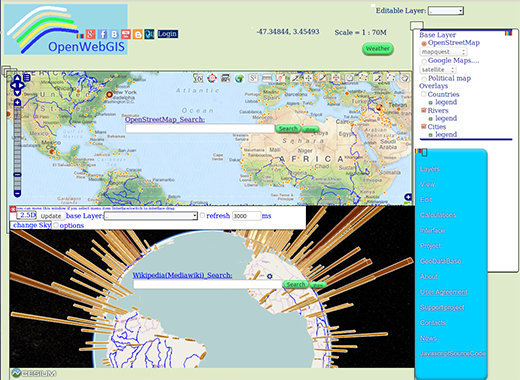Click the green Weather button
The height and width of the screenshot is (380, 520).
378,49
